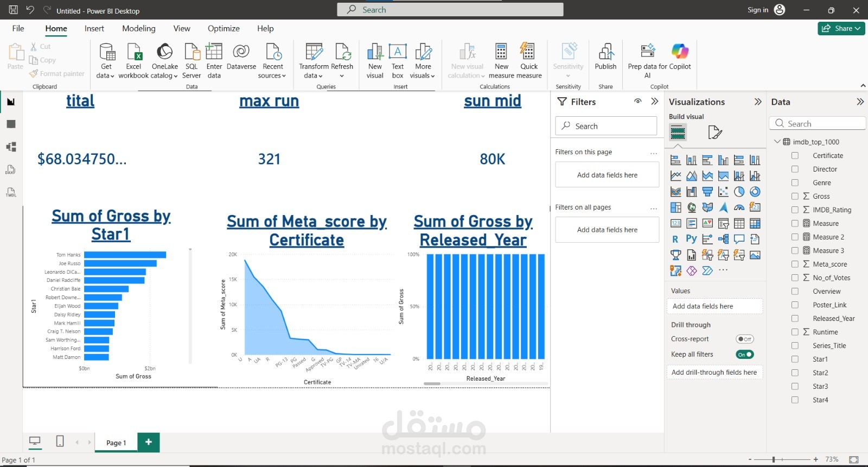Click Sign in at the top

point(758,10)
